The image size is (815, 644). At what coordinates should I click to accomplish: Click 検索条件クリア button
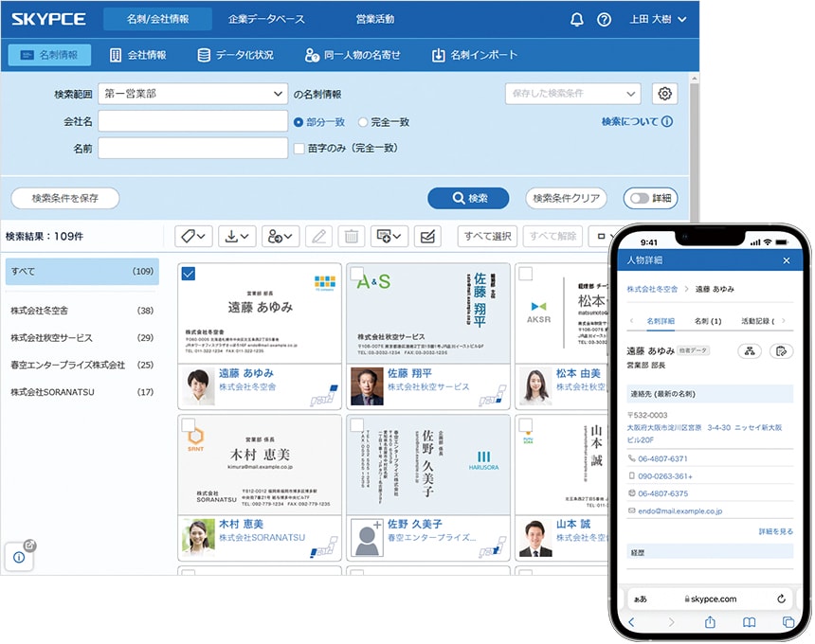click(x=566, y=198)
